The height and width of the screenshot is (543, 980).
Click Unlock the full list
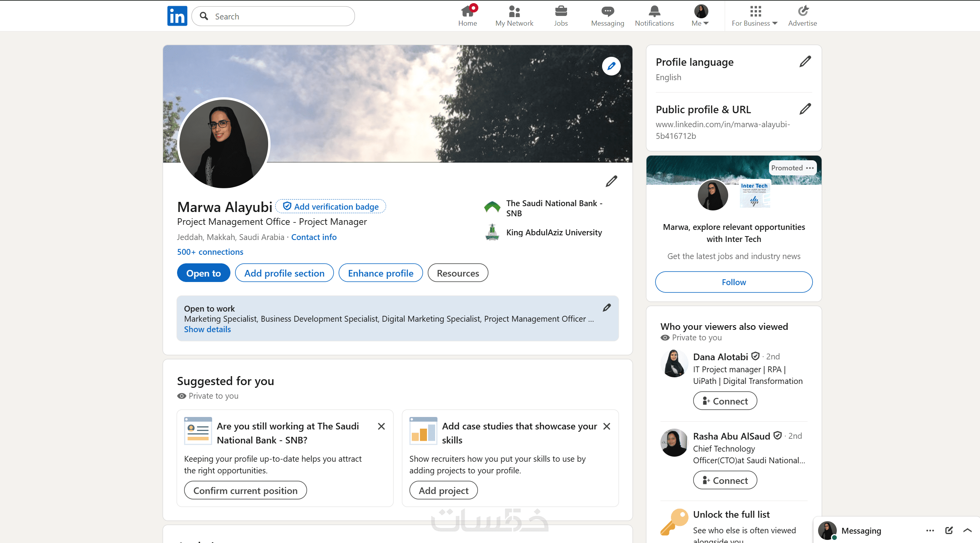731,515
